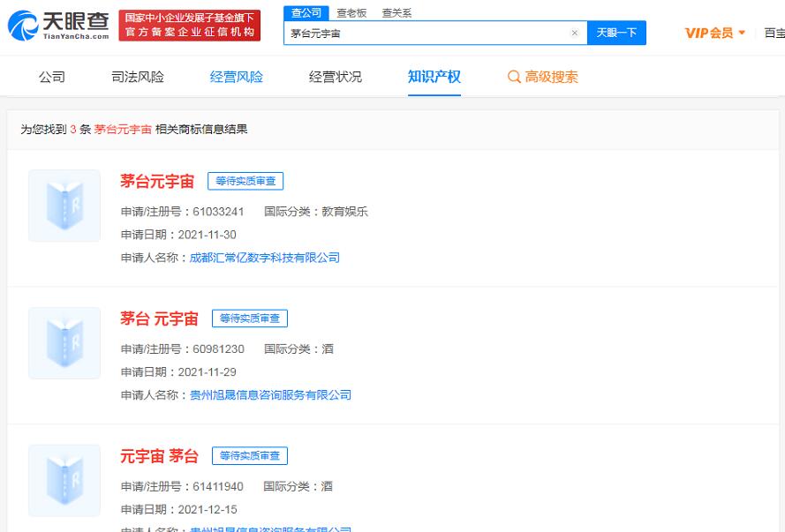
Task: Switch to the 经营状况 tab
Action: coord(336,77)
